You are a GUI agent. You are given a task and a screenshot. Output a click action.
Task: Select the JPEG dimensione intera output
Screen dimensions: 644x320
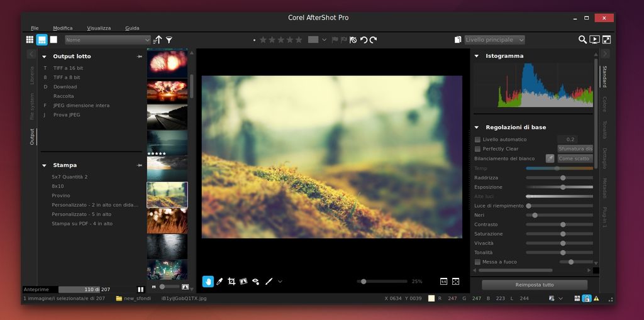click(81, 106)
